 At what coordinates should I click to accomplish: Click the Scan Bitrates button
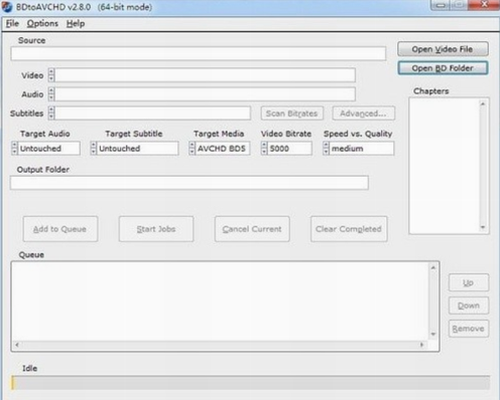click(292, 113)
